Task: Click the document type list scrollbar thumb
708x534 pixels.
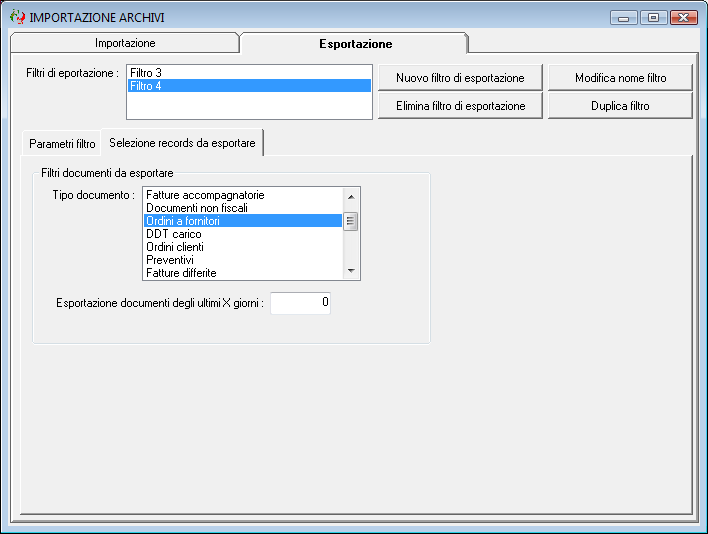Action: (351, 221)
